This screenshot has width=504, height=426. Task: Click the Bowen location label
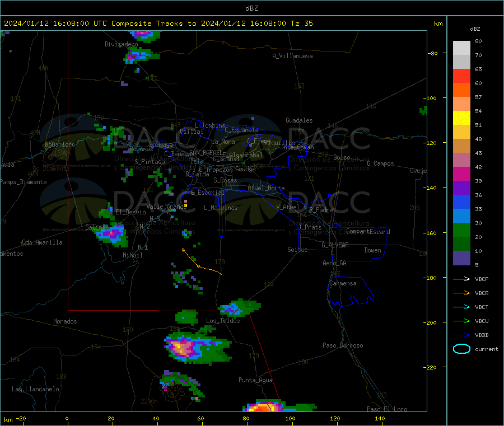373,250
